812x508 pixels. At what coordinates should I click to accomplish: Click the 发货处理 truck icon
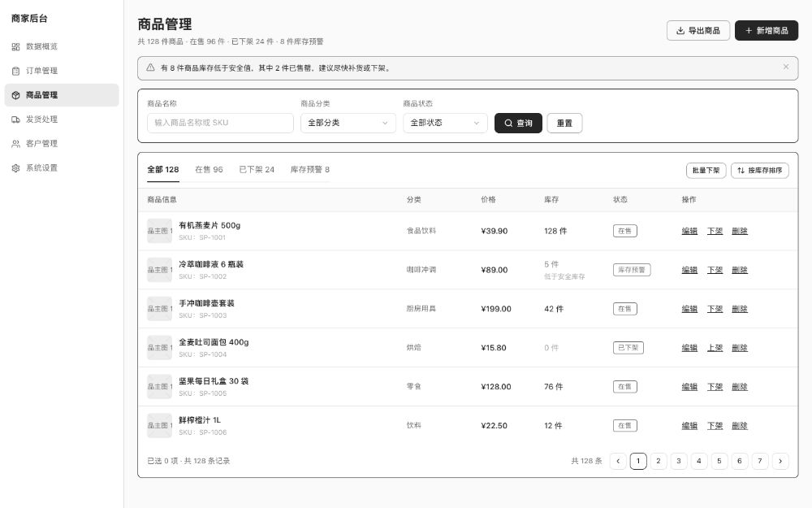[x=15, y=119]
